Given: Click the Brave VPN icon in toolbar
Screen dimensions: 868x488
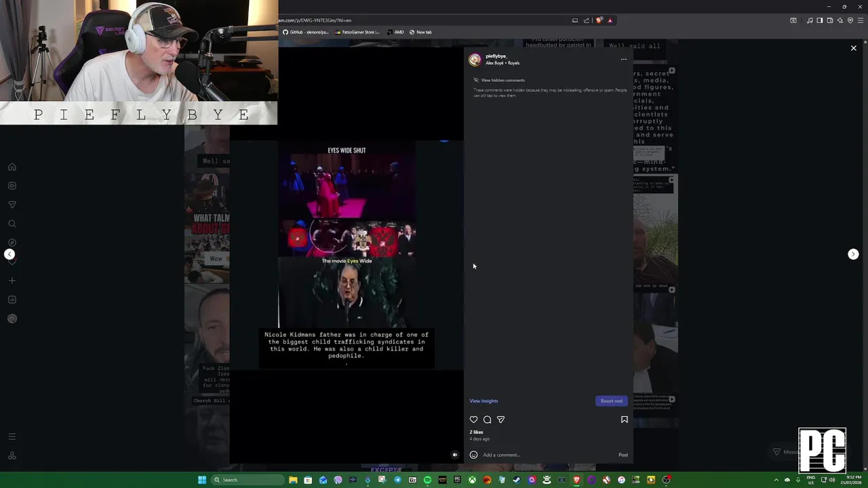Looking at the screenshot, I should coord(850,20).
